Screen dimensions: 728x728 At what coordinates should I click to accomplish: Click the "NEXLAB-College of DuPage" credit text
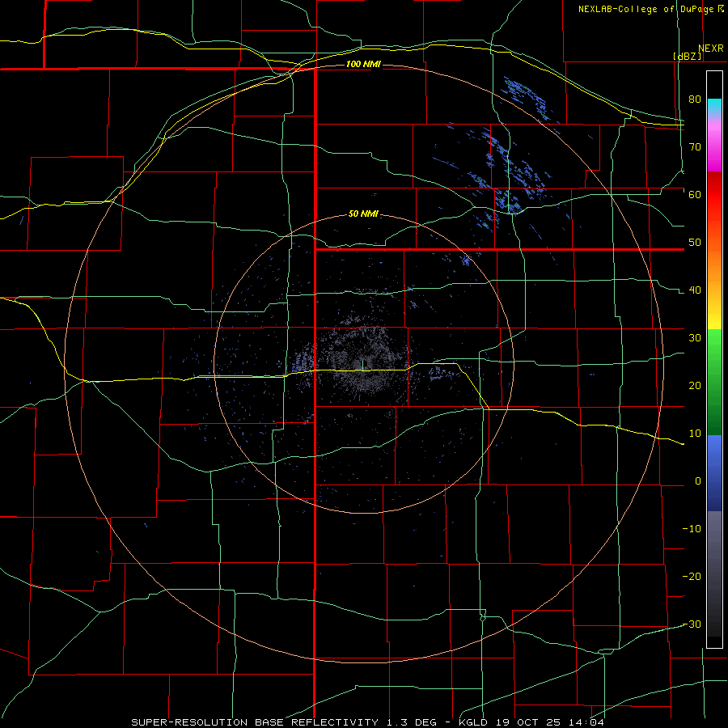tap(645, 9)
